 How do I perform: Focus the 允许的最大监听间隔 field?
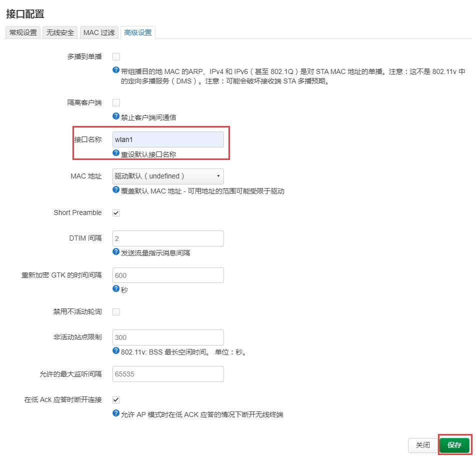pos(168,374)
